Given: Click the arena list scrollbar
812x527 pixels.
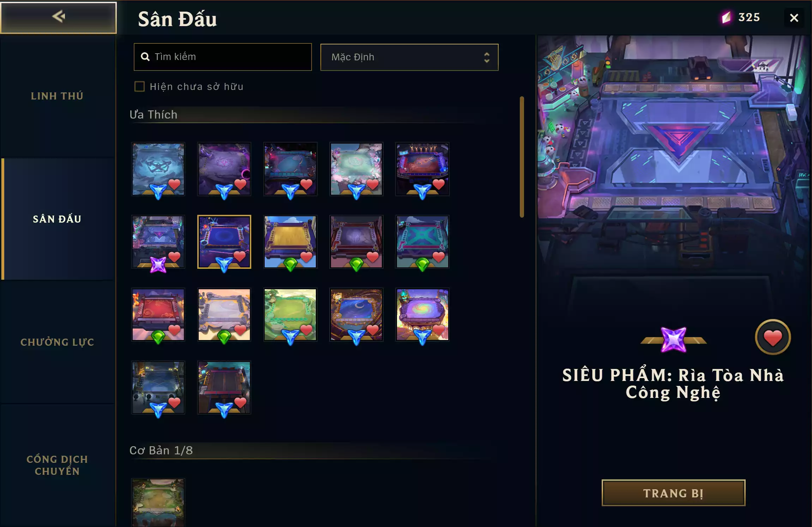Looking at the screenshot, I should coord(522,157).
